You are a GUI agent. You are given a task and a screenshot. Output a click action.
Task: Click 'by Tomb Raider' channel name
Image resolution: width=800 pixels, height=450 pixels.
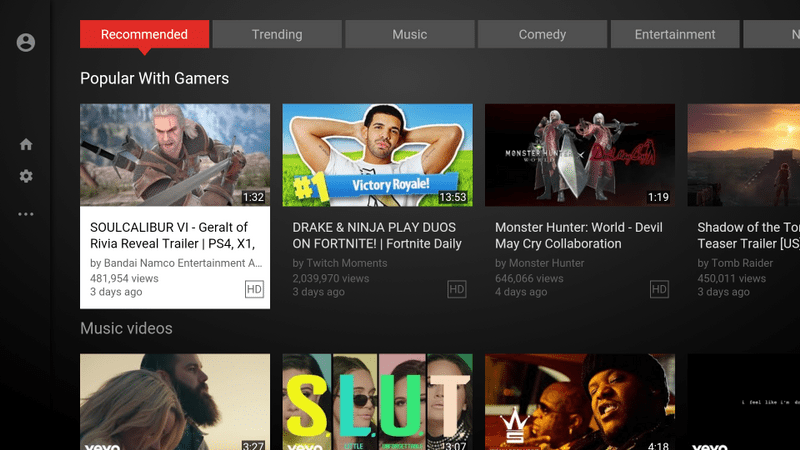click(735, 263)
